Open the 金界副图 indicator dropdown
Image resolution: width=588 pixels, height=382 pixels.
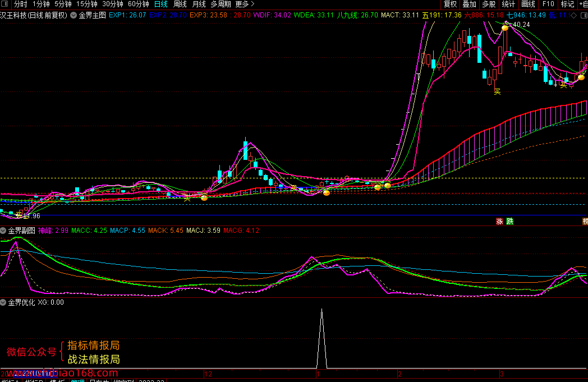pyautogui.click(x=3, y=231)
